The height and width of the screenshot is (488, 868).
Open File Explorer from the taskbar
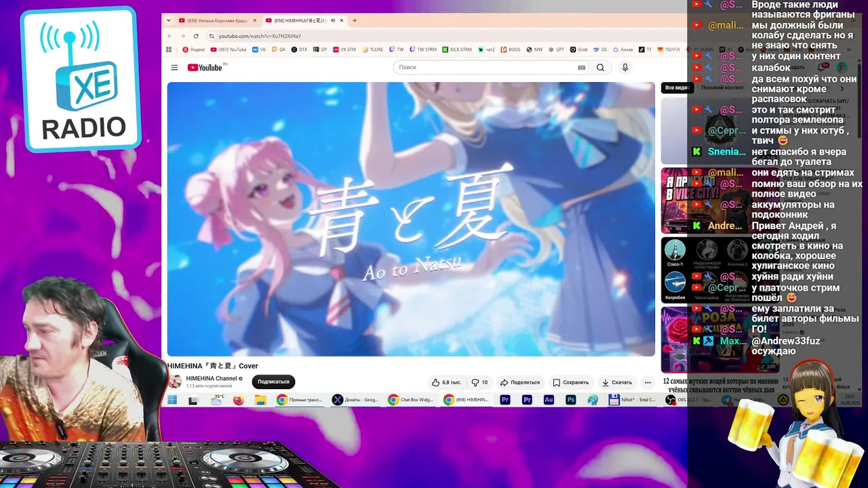tap(260, 400)
